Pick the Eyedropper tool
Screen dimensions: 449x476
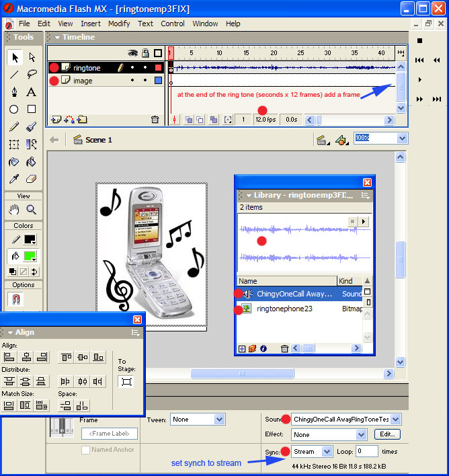tap(13, 179)
